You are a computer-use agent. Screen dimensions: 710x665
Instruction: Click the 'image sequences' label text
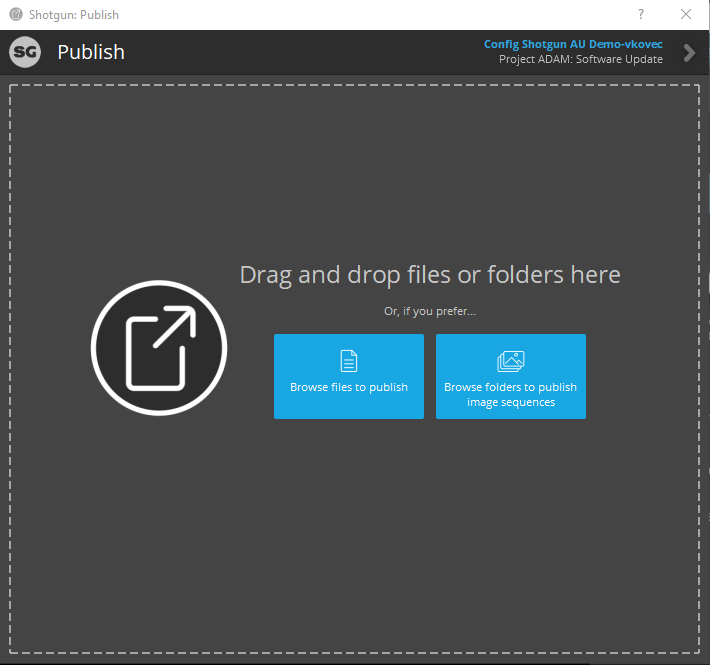[x=510, y=402]
